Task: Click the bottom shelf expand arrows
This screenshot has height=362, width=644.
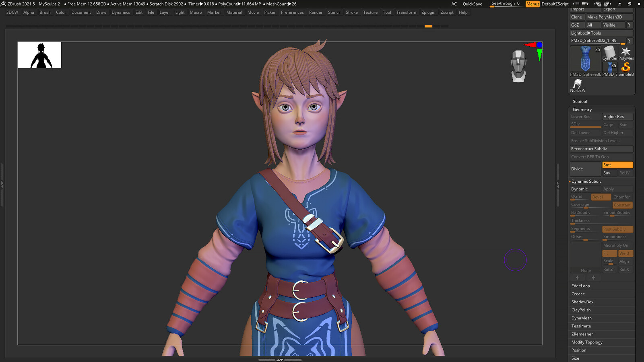Action: click(x=280, y=360)
